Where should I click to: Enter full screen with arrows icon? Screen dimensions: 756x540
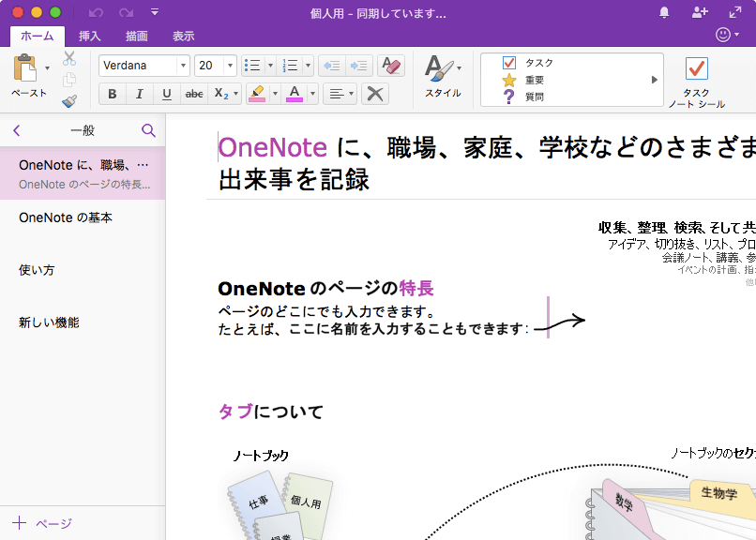coord(735,12)
